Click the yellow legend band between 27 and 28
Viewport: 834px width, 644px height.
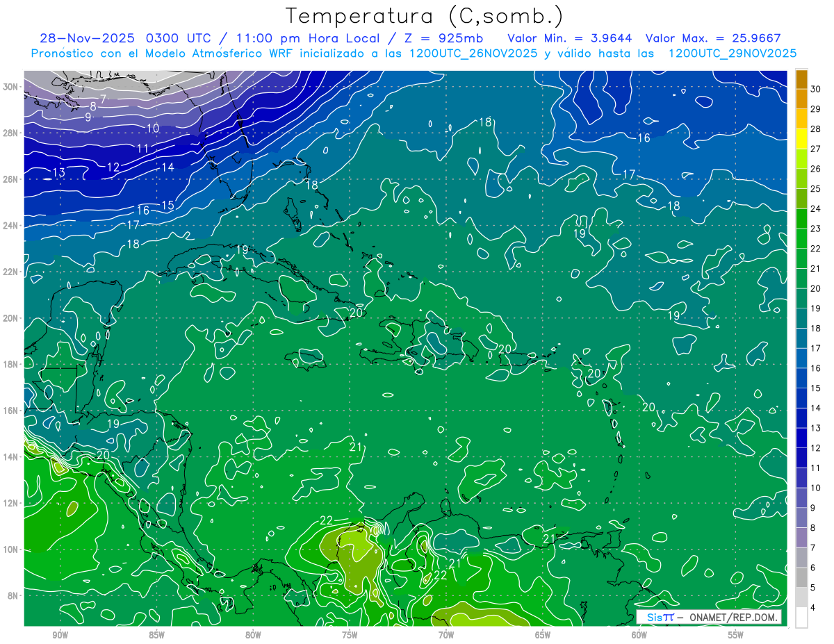(801, 139)
